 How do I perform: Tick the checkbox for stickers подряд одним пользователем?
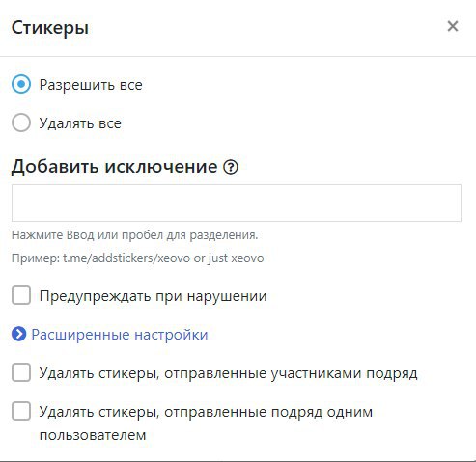tap(21, 411)
